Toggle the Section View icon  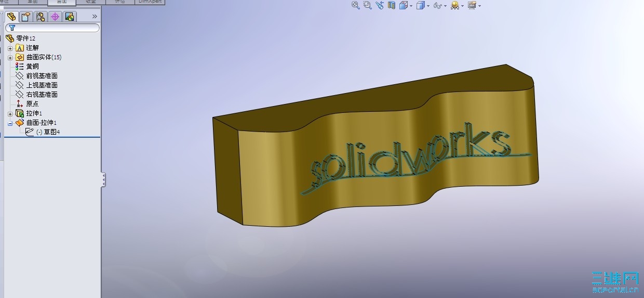pos(392,5)
